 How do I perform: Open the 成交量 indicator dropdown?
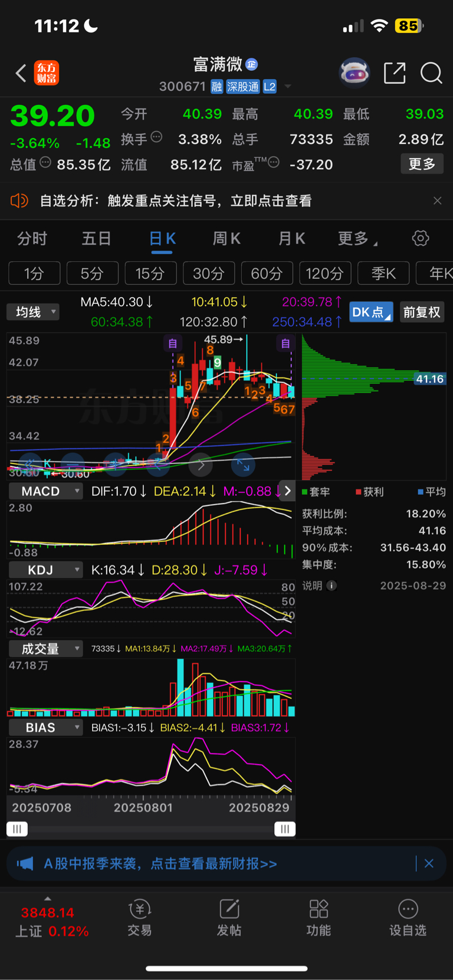[45, 649]
